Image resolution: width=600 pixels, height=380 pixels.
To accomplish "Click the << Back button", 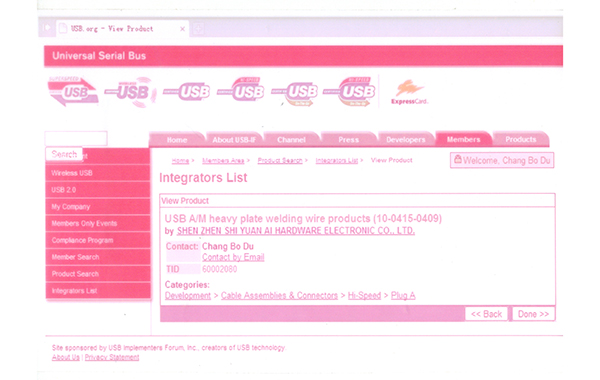I will 486,314.
